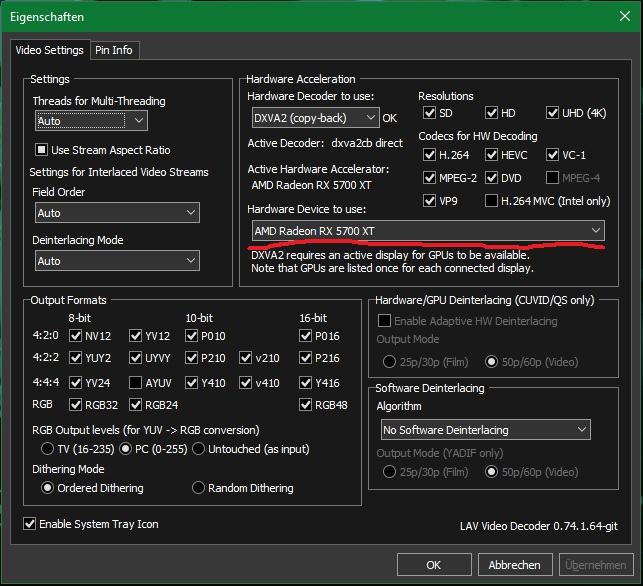Uncheck v410 output format
Viewport: 643px width, 586px height.
click(245, 383)
